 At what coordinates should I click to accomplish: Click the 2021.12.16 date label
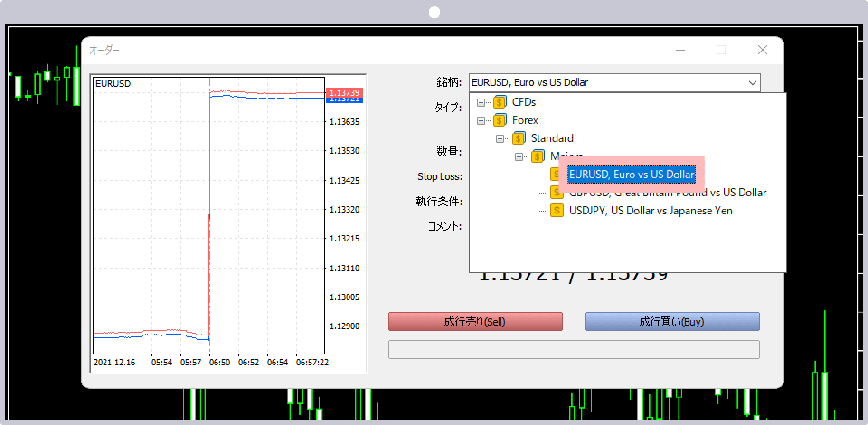pyautogui.click(x=114, y=363)
